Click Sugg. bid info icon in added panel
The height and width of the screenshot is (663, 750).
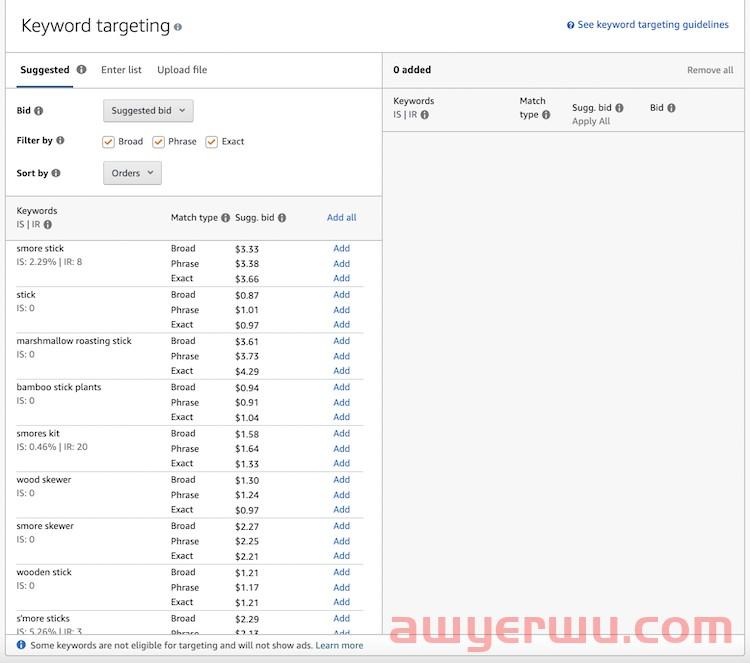[x=619, y=108]
